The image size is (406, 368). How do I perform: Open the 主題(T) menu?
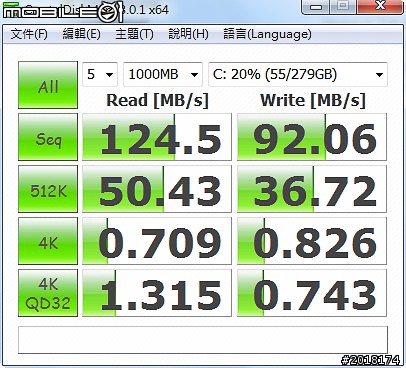point(134,34)
